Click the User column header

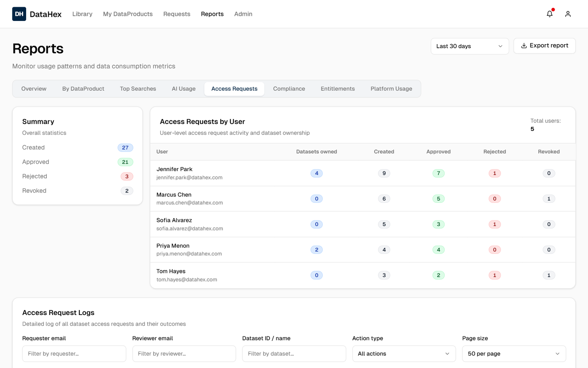coord(162,152)
